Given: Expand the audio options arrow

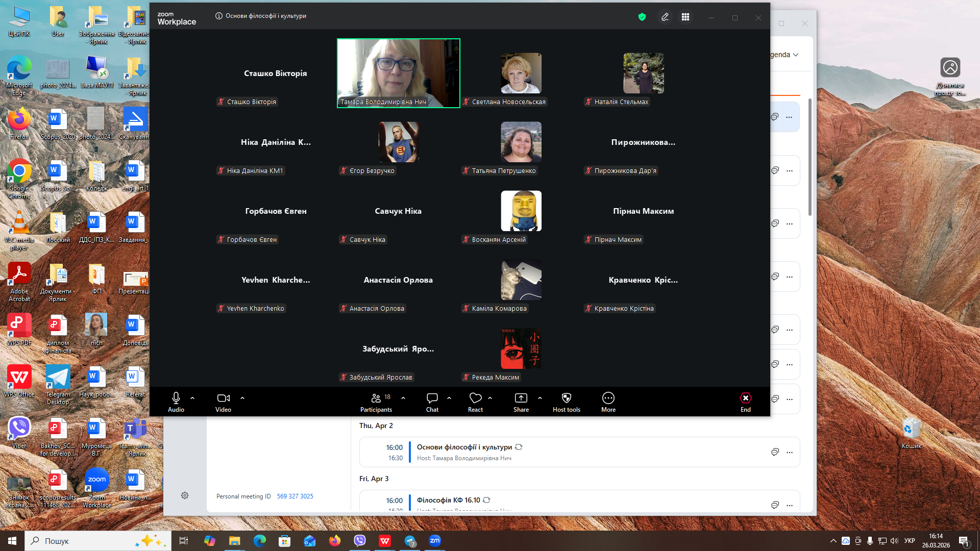Looking at the screenshot, I should pyautogui.click(x=192, y=398).
